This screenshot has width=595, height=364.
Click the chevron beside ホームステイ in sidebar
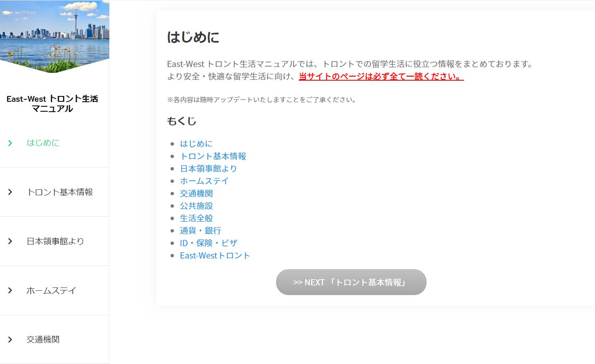point(10,291)
